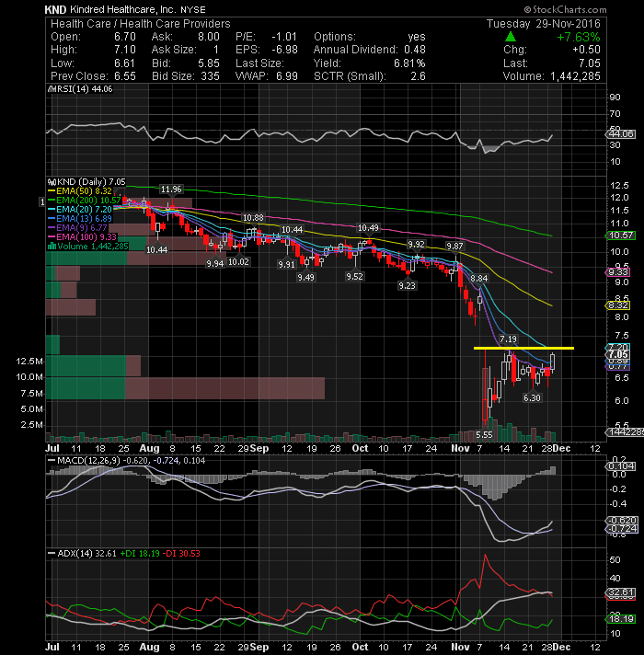Image resolution: width=644 pixels, height=655 pixels.
Task: Click the 9.23 trough price label
Action: click(x=407, y=286)
